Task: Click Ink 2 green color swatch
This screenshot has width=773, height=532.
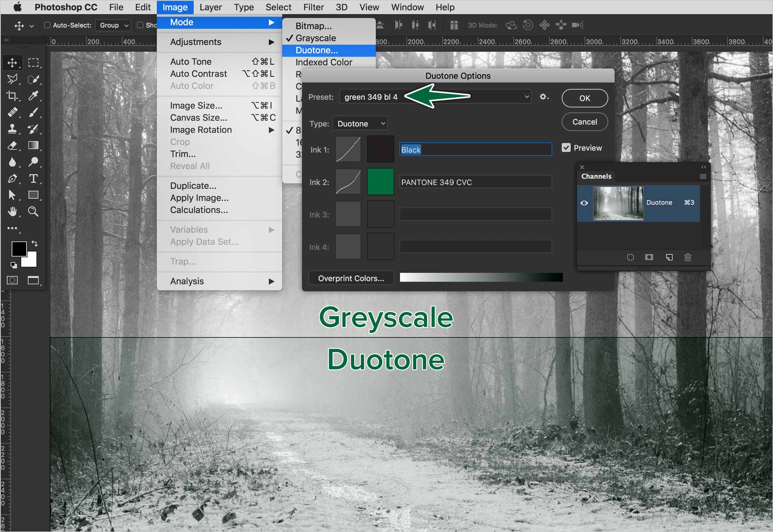Action: (x=380, y=182)
